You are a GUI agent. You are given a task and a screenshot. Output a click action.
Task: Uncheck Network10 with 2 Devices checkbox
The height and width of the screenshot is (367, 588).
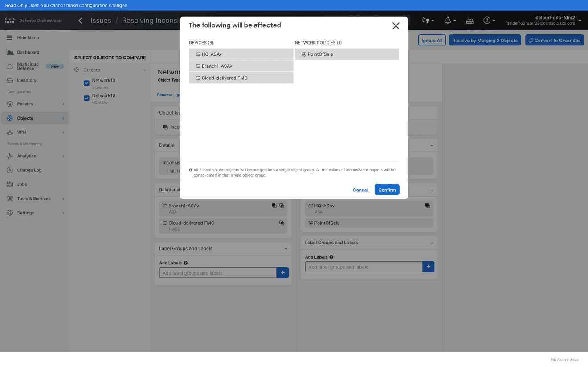pos(86,83)
